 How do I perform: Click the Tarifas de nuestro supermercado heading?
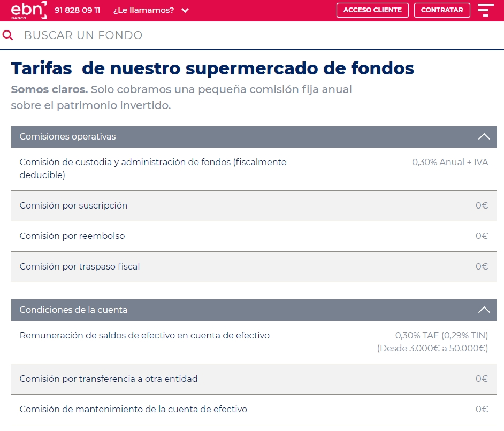(212, 68)
